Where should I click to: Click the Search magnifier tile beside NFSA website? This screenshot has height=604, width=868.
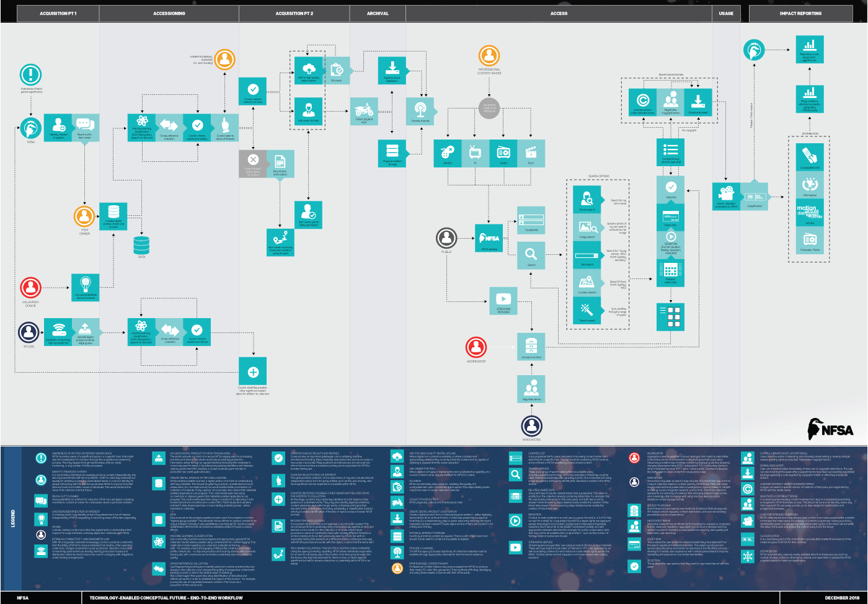point(531,255)
